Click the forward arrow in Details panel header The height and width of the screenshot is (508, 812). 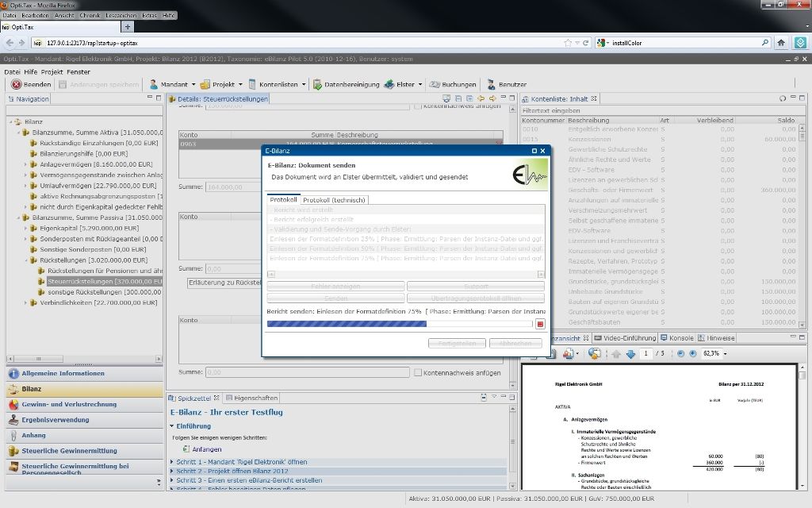pos(492,98)
